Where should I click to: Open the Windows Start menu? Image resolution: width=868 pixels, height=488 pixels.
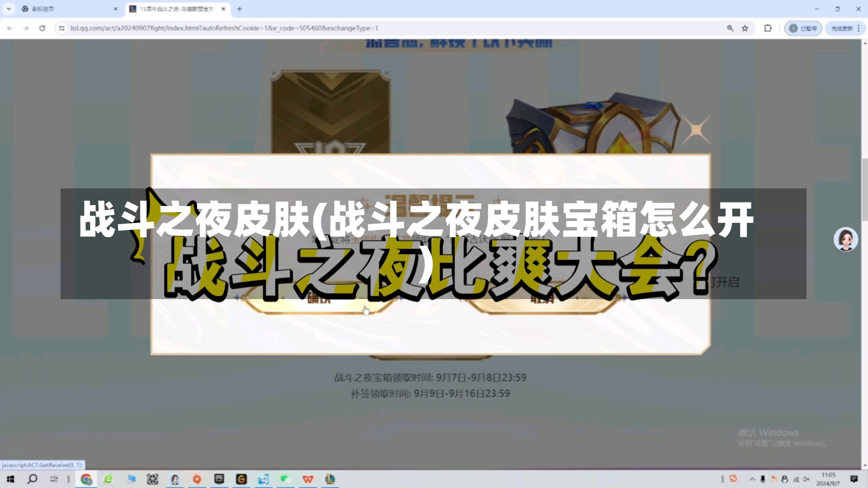(10, 479)
